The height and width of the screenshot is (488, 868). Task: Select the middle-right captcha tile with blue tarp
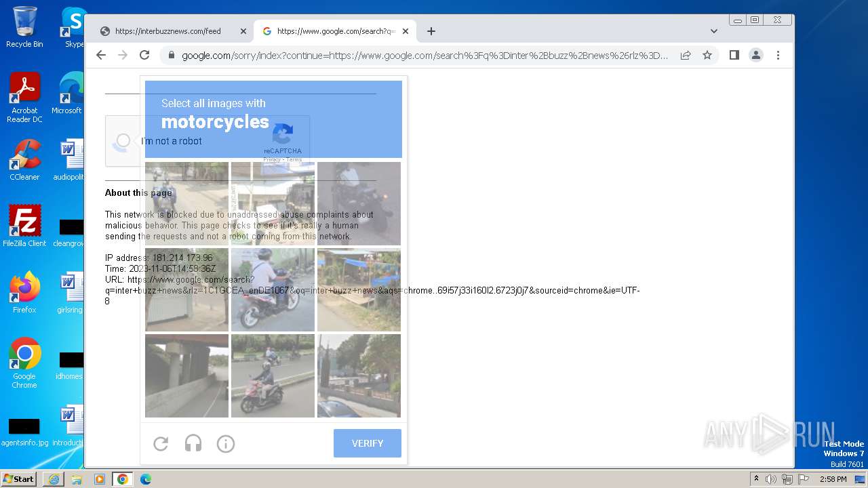(x=359, y=289)
